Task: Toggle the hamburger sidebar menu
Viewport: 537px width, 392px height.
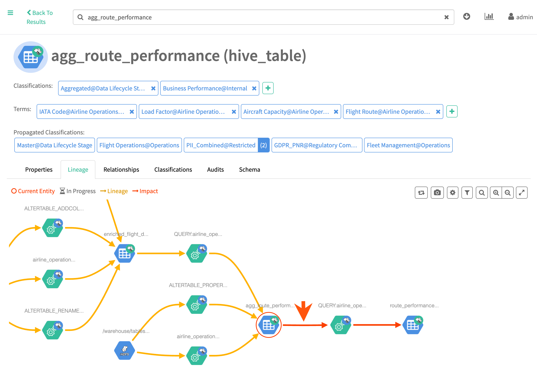Action: point(10,13)
